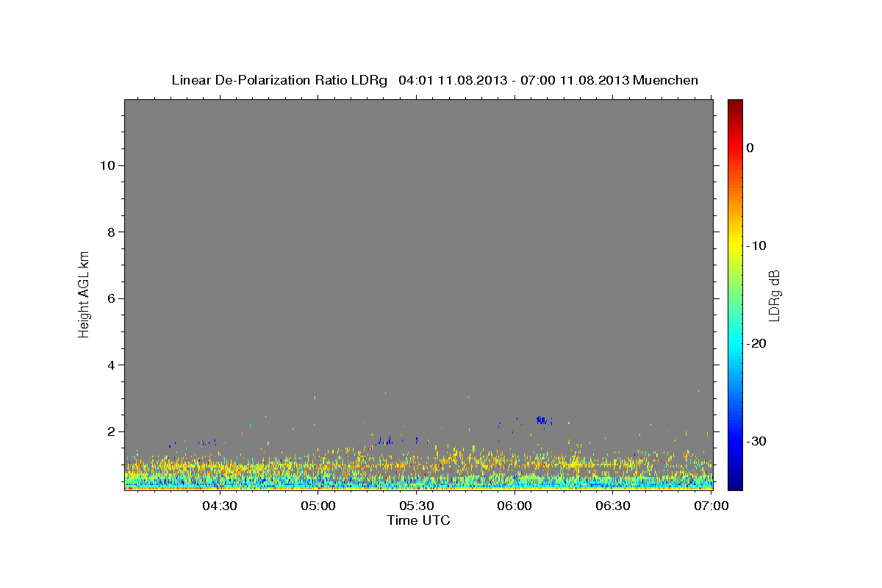
Task: Click the 'Time UTC' axis label
Action: (418, 520)
